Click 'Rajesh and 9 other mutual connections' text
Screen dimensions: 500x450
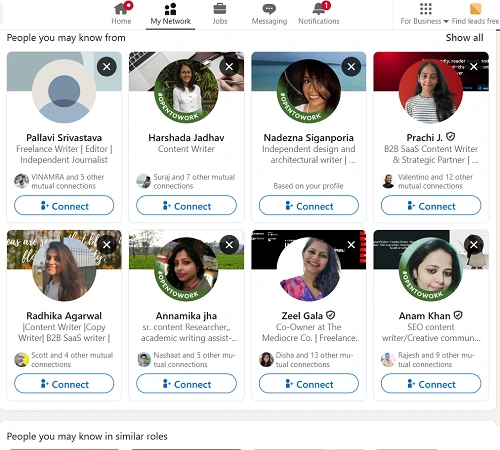pos(436,360)
